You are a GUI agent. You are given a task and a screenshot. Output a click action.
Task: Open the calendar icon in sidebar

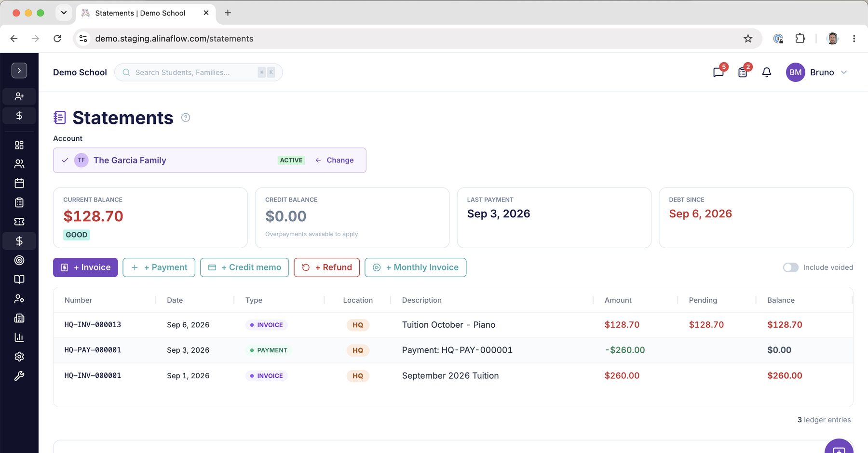(x=19, y=183)
